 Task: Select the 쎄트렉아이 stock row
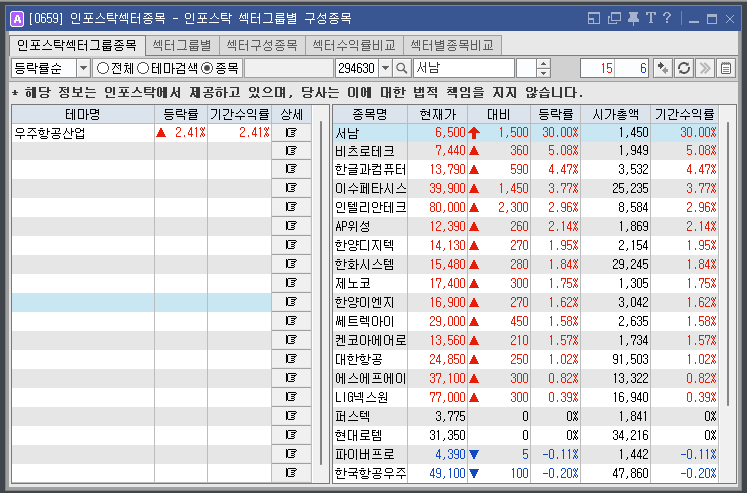525,322
